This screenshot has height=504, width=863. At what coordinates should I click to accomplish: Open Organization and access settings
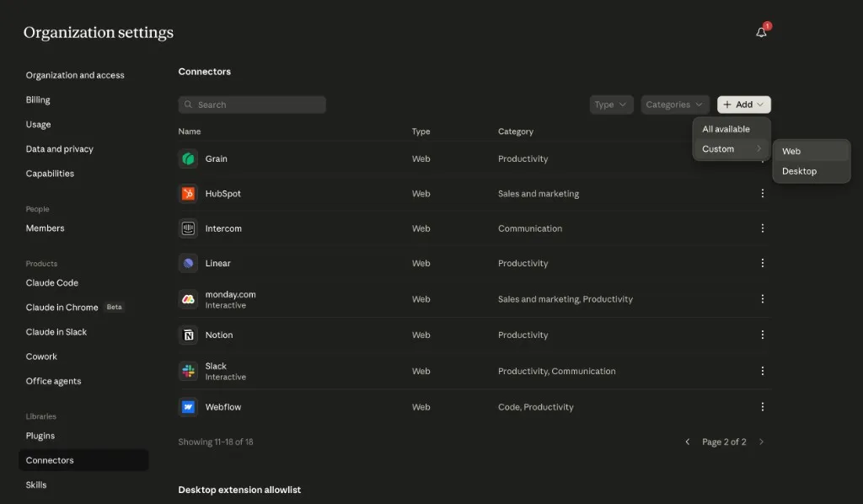coord(75,75)
